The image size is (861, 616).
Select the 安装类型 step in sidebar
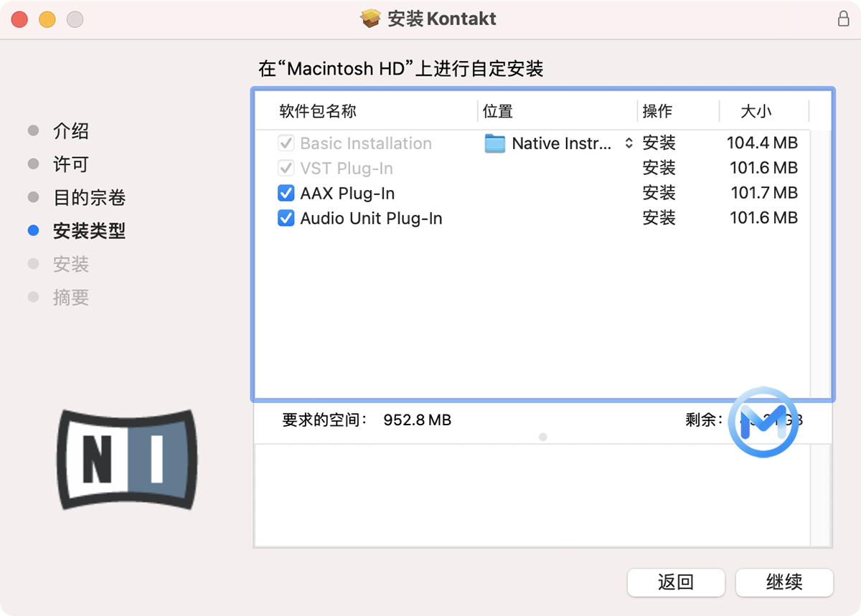coord(89,231)
